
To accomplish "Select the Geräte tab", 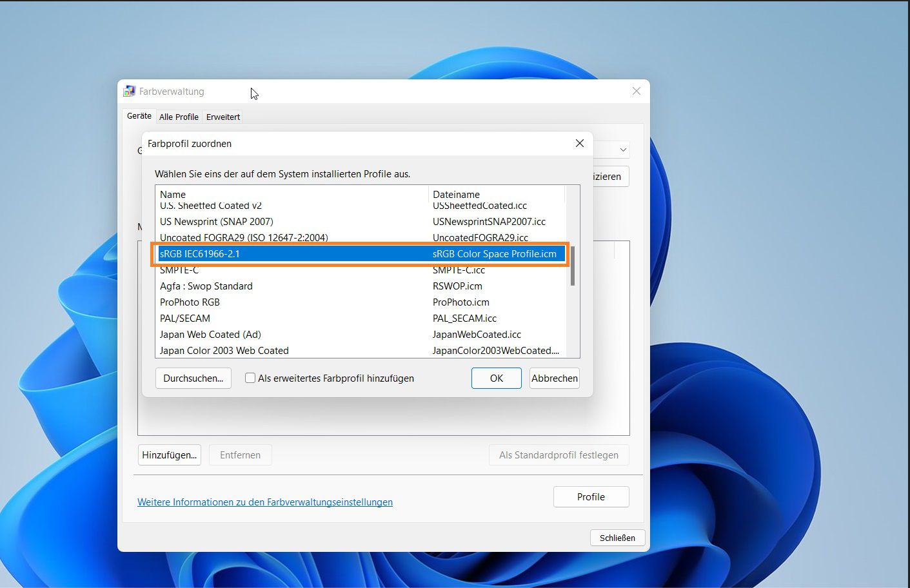I will click(x=139, y=116).
